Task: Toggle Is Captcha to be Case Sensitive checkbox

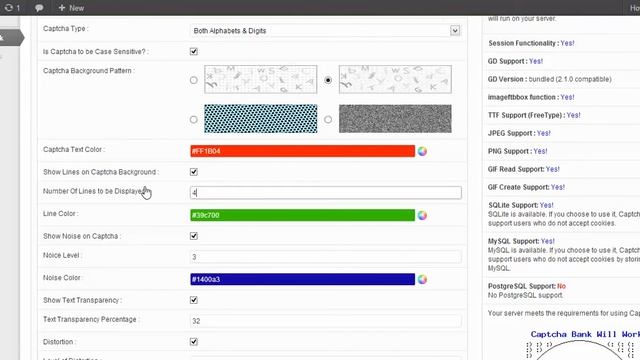Action: click(x=194, y=51)
